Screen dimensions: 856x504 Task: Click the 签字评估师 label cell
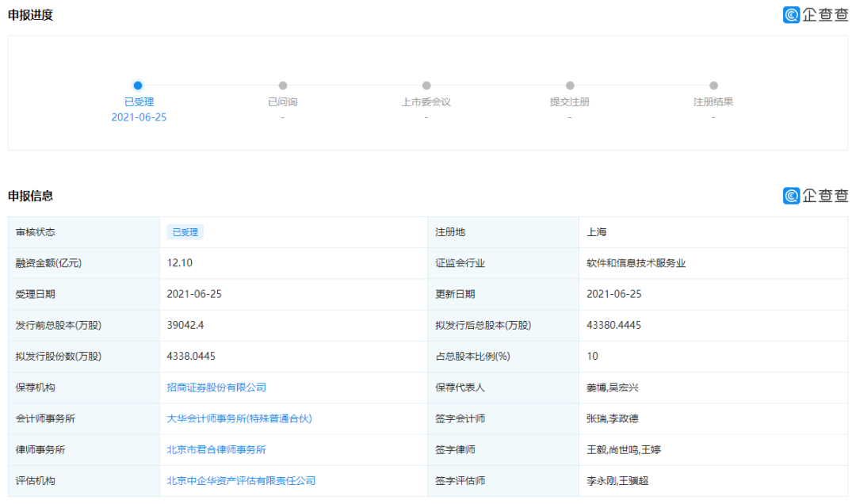(x=503, y=481)
